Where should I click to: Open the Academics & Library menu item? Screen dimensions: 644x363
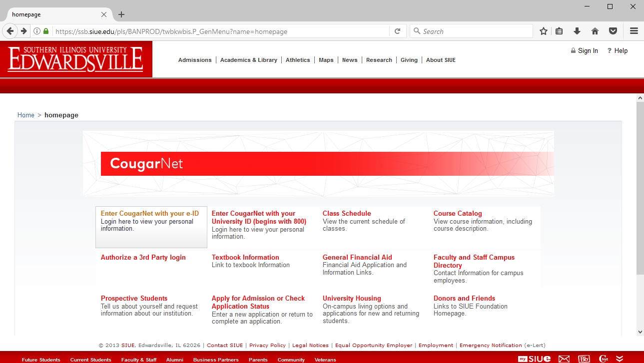248,60
